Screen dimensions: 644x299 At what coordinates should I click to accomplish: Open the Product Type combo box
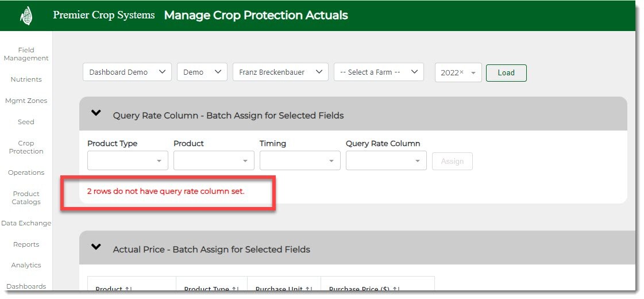click(x=128, y=161)
